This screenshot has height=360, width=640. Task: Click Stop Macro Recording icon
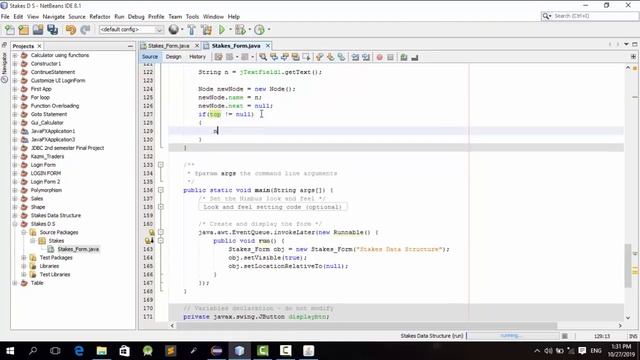point(390,58)
